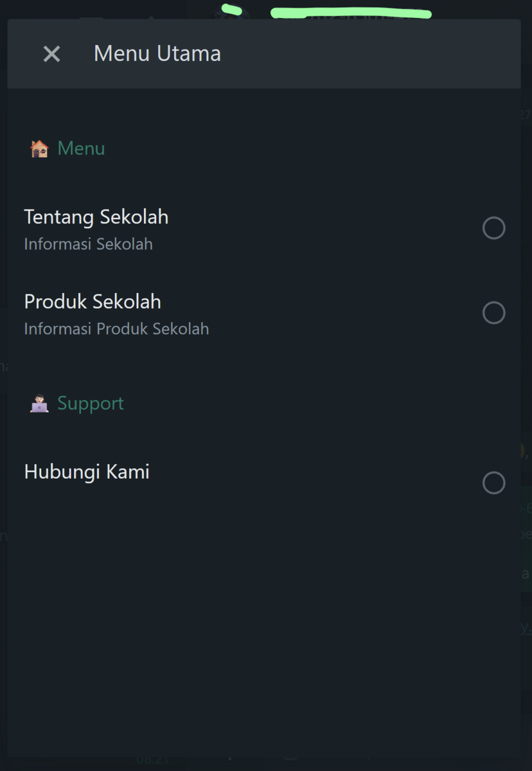
Task: Choose the Produk Sekolah list item title
Action: tap(93, 301)
